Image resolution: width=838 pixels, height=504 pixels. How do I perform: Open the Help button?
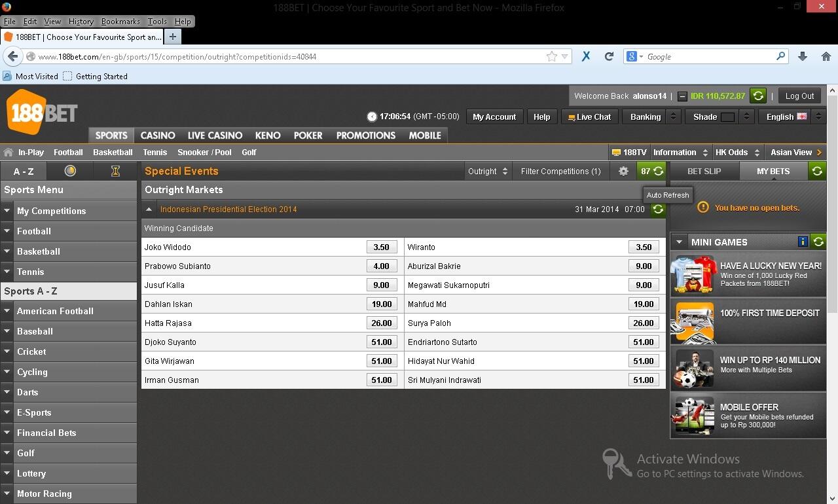(541, 117)
